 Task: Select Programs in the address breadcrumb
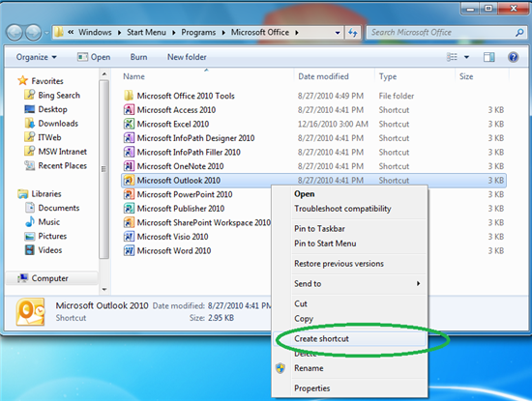coord(198,32)
